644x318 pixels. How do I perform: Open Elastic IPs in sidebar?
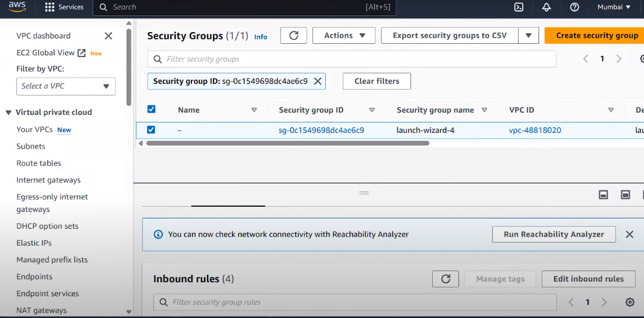[34, 243]
